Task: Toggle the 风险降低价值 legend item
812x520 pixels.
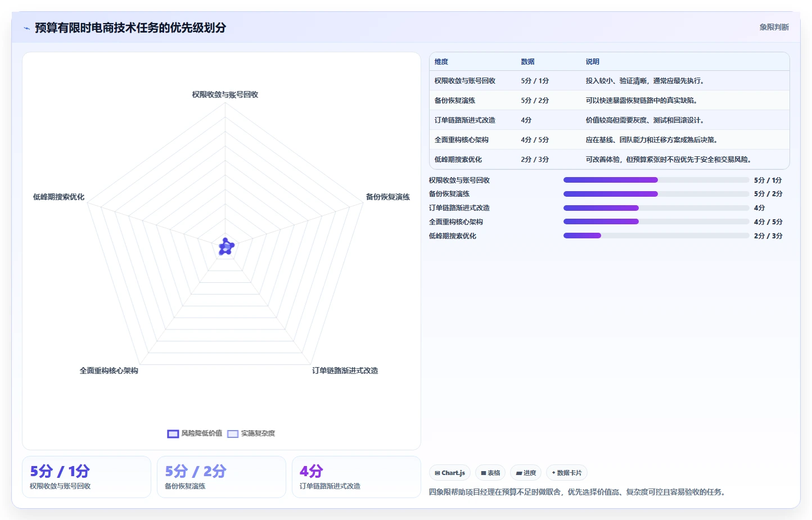Action: pos(195,433)
